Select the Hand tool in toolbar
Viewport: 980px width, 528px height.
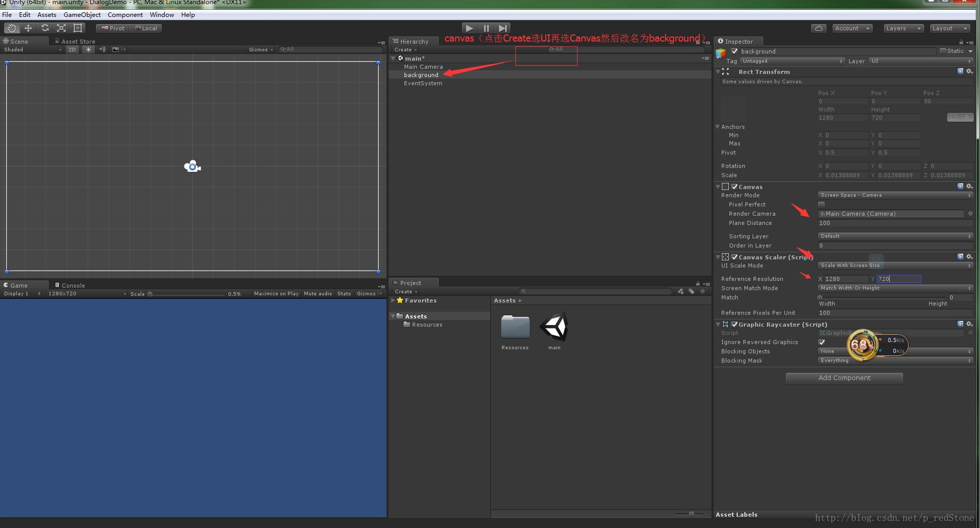[x=12, y=28]
